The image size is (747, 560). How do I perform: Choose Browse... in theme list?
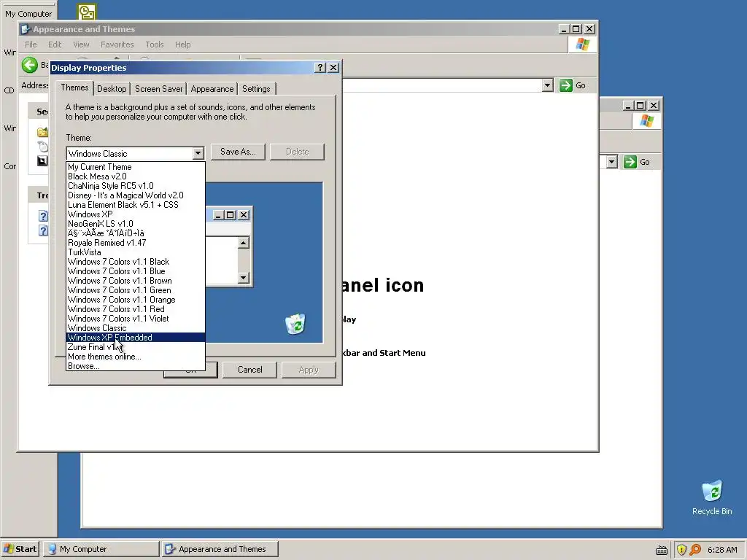coord(136,366)
